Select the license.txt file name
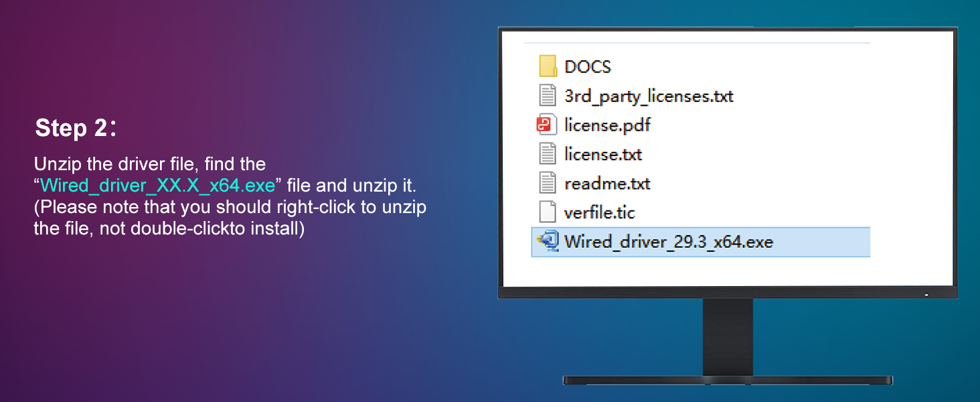The width and height of the screenshot is (980, 402). click(603, 154)
